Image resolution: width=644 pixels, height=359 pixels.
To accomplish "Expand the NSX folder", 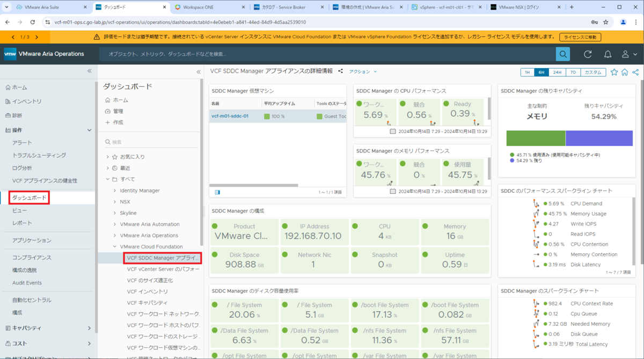I will pos(115,202).
